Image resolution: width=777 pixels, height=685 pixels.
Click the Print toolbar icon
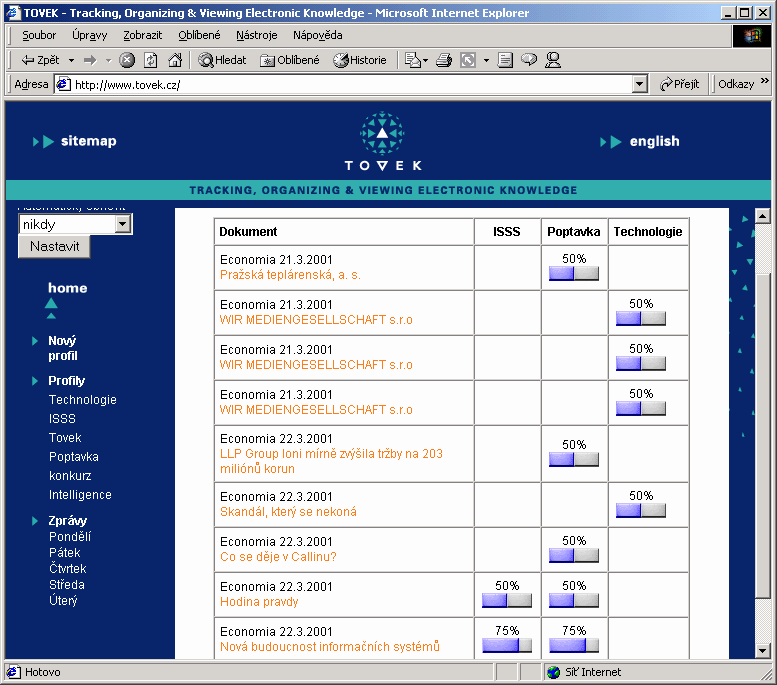pyautogui.click(x=444, y=60)
